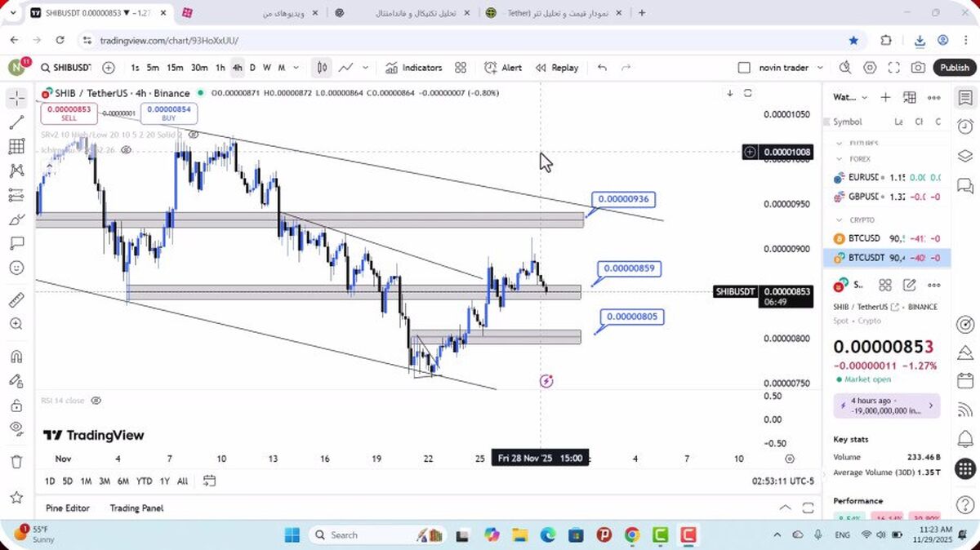Click the SELL 0.00000853 button

(69, 113)
